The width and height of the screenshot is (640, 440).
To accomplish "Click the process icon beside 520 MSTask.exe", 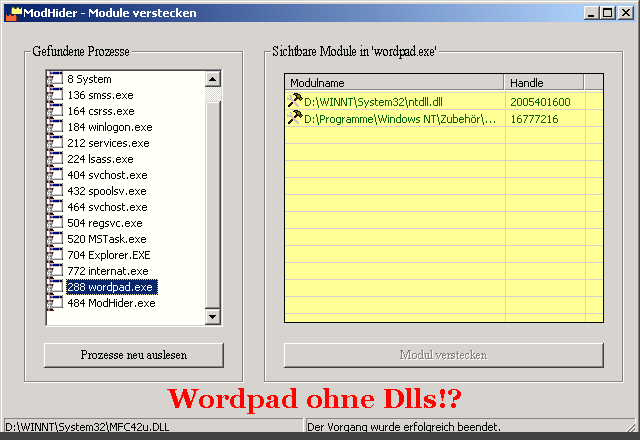I will point(55,238).
